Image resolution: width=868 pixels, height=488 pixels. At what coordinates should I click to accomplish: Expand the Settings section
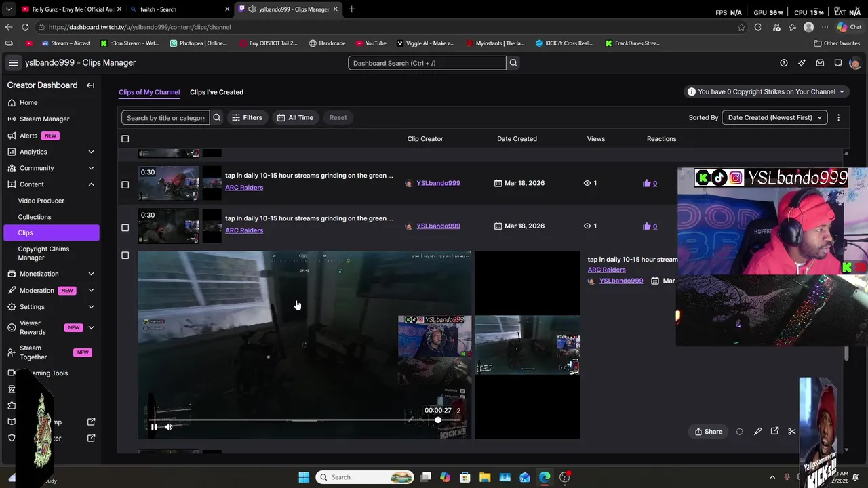pyautogui.click(x=91, y=306)
